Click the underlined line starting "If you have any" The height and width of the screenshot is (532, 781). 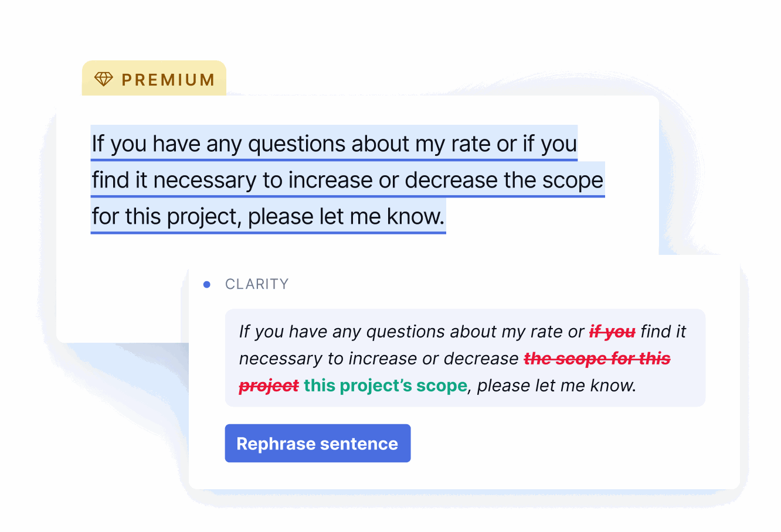coord(334,144)
